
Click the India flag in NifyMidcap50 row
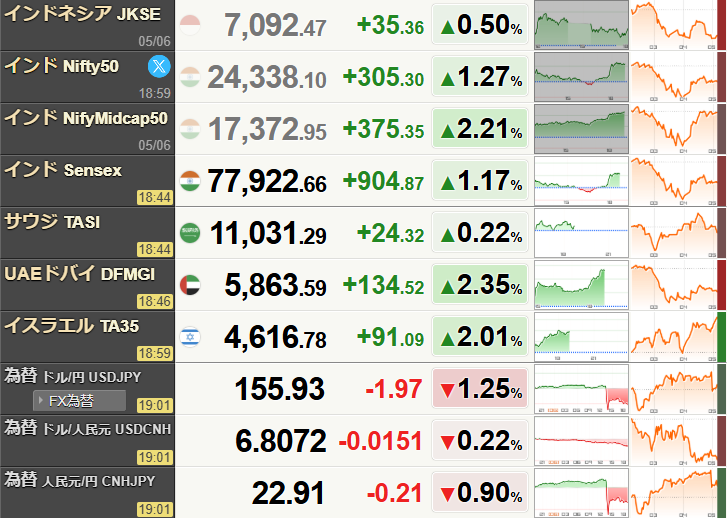pyautogui.click(x=190, y=129)
